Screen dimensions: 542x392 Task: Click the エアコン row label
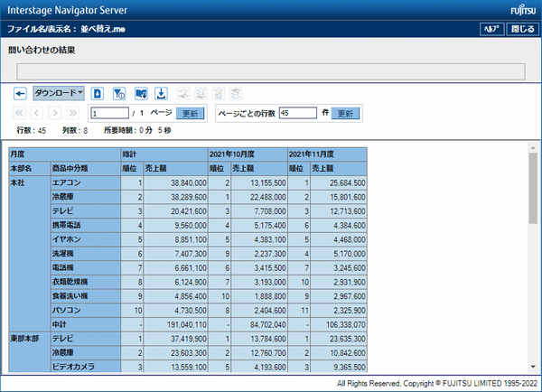86,182
